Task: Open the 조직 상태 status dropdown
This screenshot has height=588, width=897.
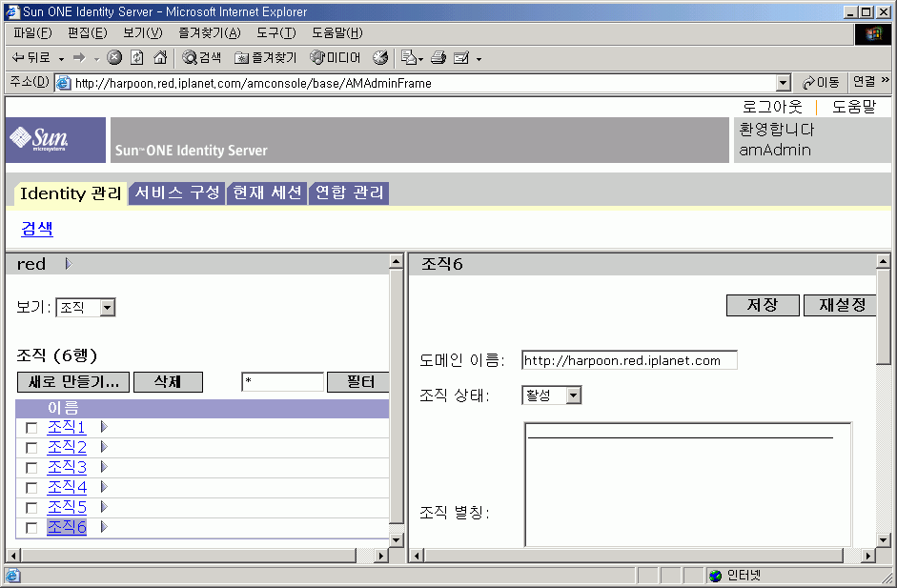Action: (552, 395)
